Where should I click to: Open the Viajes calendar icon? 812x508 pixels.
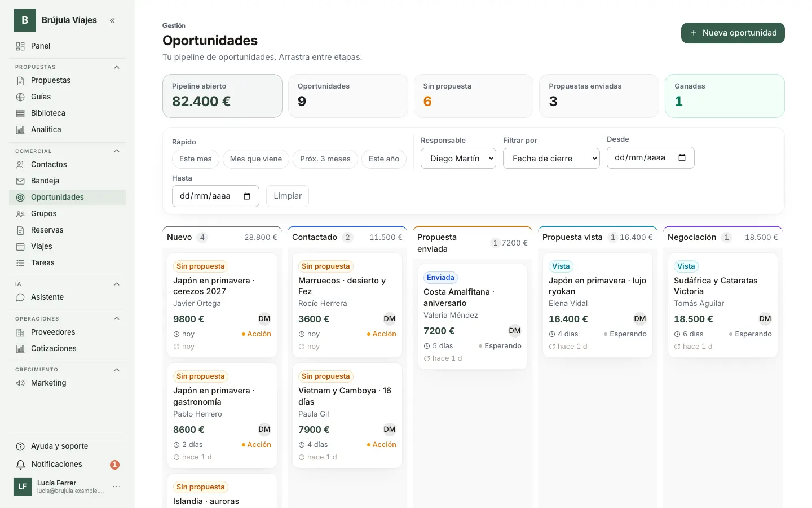click(x=20, y=247)
